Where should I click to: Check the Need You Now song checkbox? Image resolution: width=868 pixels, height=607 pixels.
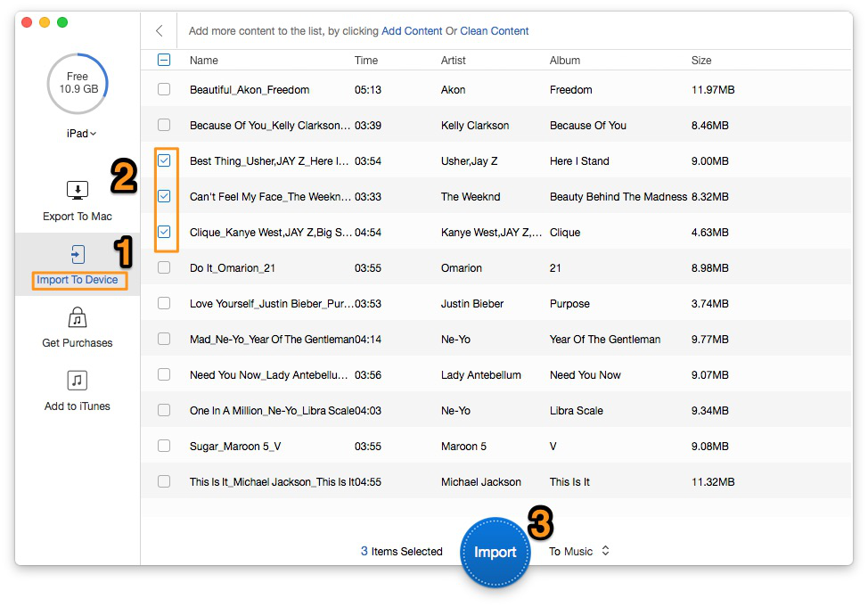(x=164, y=374)
